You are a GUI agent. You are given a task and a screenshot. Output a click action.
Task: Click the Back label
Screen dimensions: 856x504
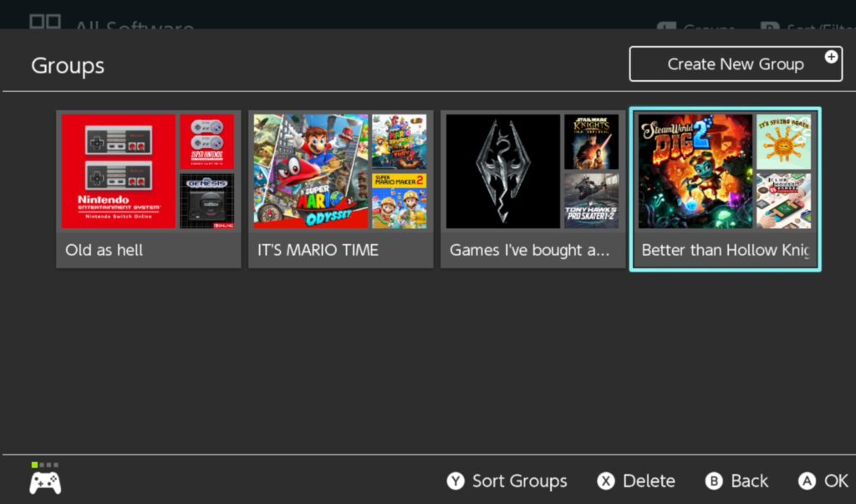tap(750, 481)
